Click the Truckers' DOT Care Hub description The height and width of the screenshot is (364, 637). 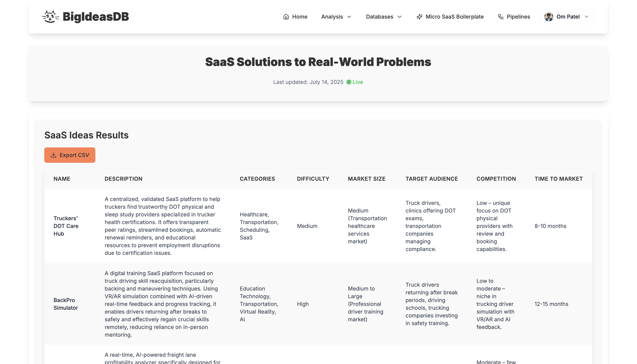pyautogui.click(x=163, y=226)
